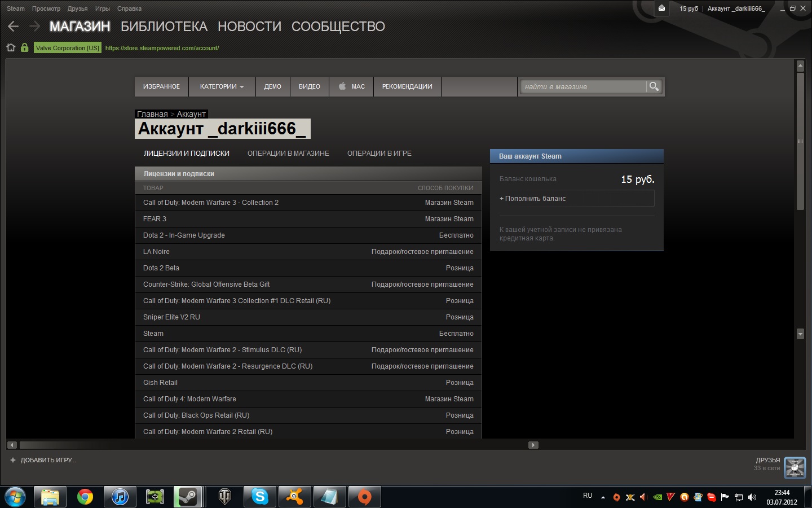
Task: Show hidden tray icons arrow
Action: (x=603, y=497)
